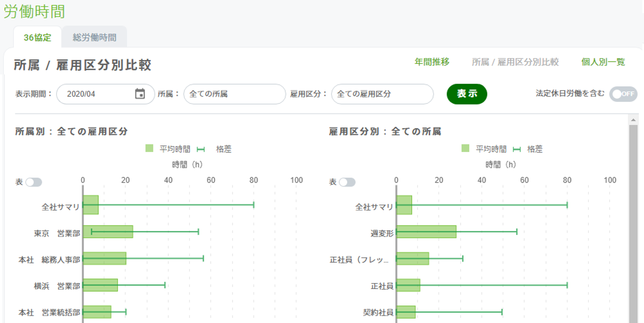Click the scrollbar up arrow
Viewport: 644px width, 323px height.
coord(633,120)
